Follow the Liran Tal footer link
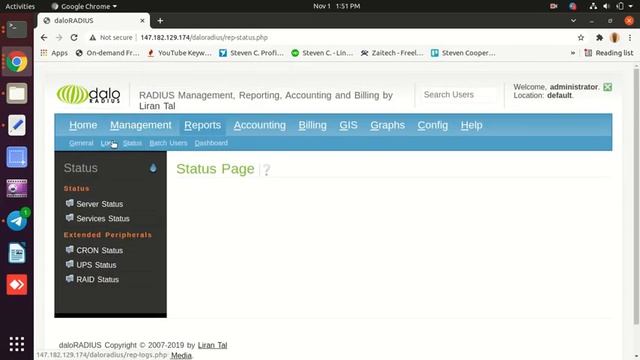This screenshot has height=360, width=640. 212,345
